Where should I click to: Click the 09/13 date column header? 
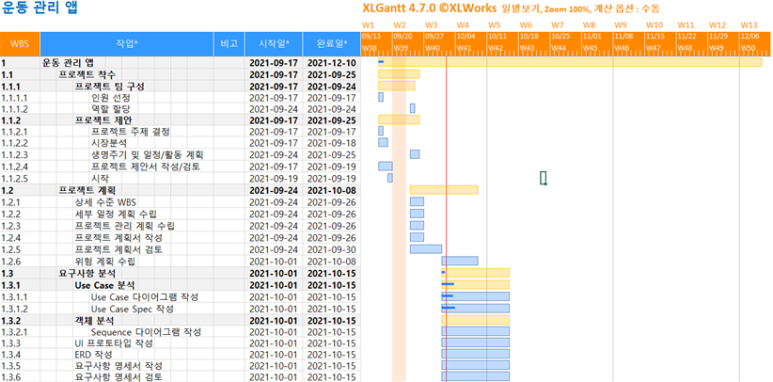pyautogui.click(x=370, y=36)
